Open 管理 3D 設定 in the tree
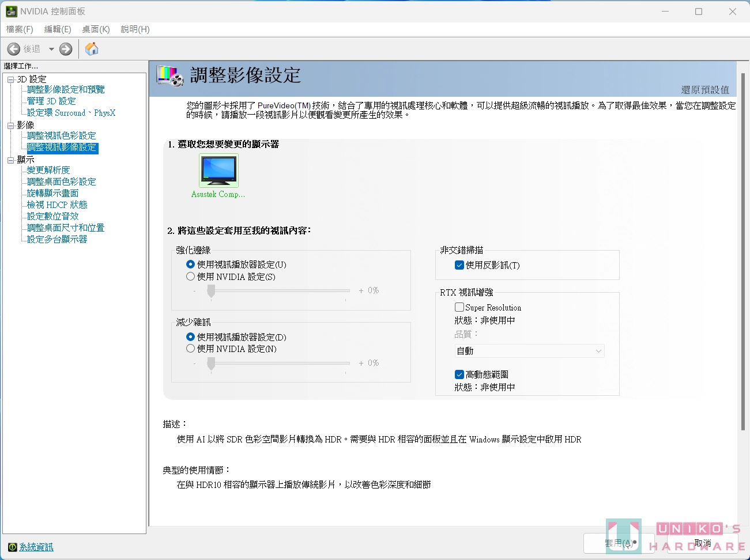The width and height of the screenshot is (750, 560). [51, 101]
